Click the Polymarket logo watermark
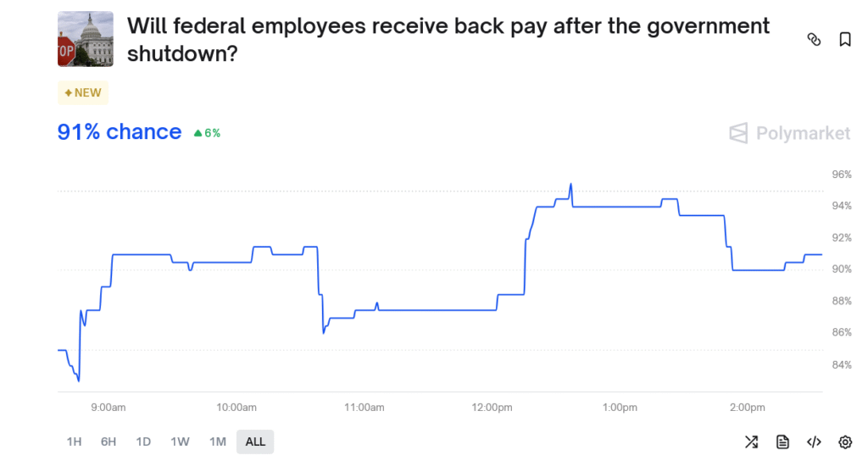Viewport: 868px width, 461px height. point(789,133)
